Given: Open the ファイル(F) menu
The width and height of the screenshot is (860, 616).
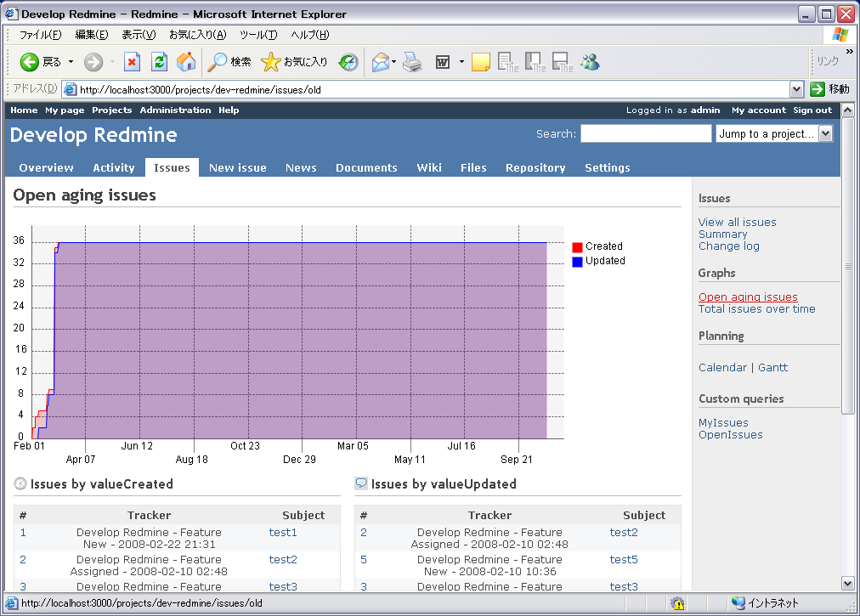Looking at the screenshot, I should click(x=41, y=35).
